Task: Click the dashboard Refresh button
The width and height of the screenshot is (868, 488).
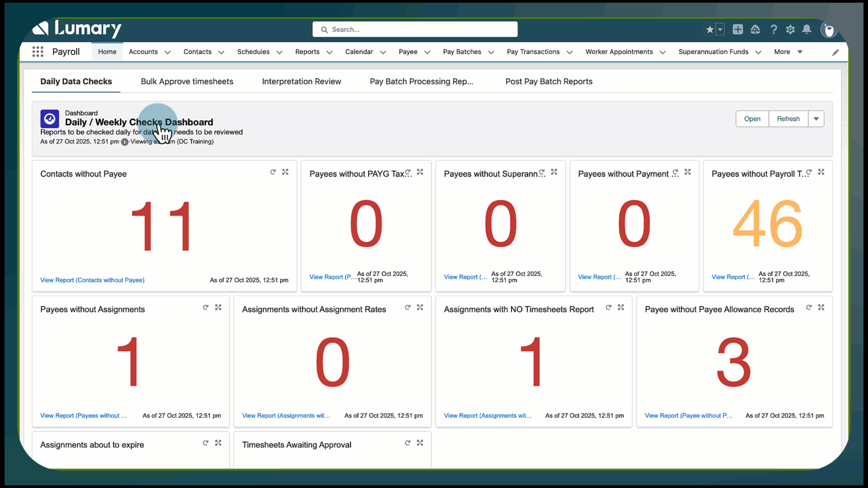Action: [x=788, y=119]
